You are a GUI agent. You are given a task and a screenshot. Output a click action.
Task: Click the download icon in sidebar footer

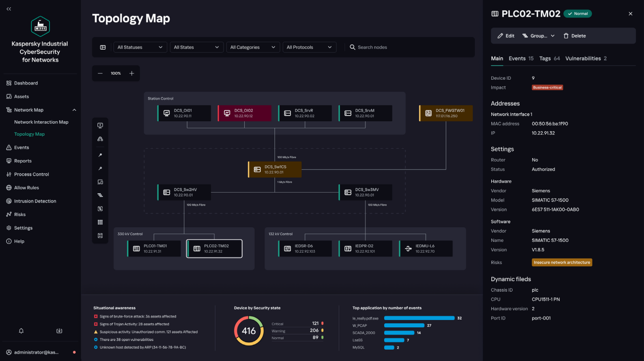(59, 331)
